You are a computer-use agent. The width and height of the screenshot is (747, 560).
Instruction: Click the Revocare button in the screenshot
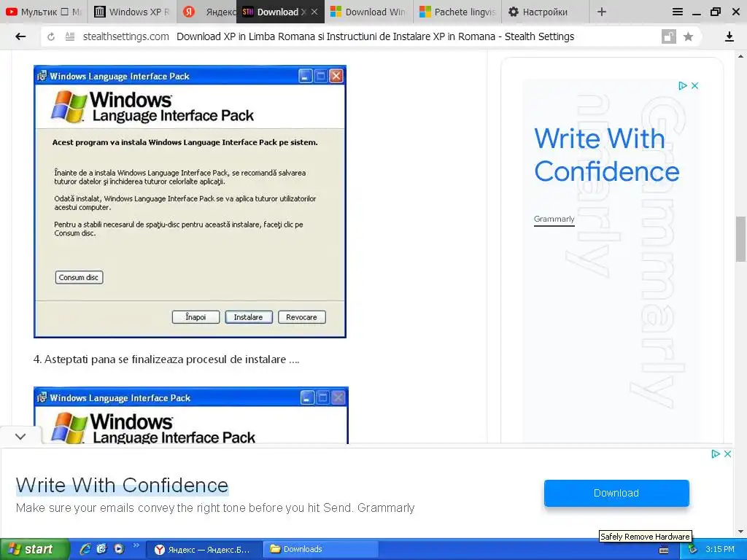coord(301,317)
